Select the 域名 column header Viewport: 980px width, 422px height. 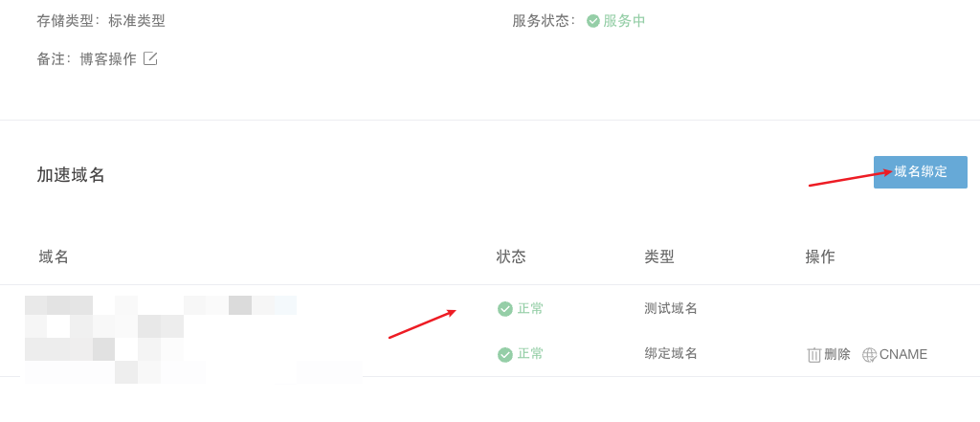[54, 256]
